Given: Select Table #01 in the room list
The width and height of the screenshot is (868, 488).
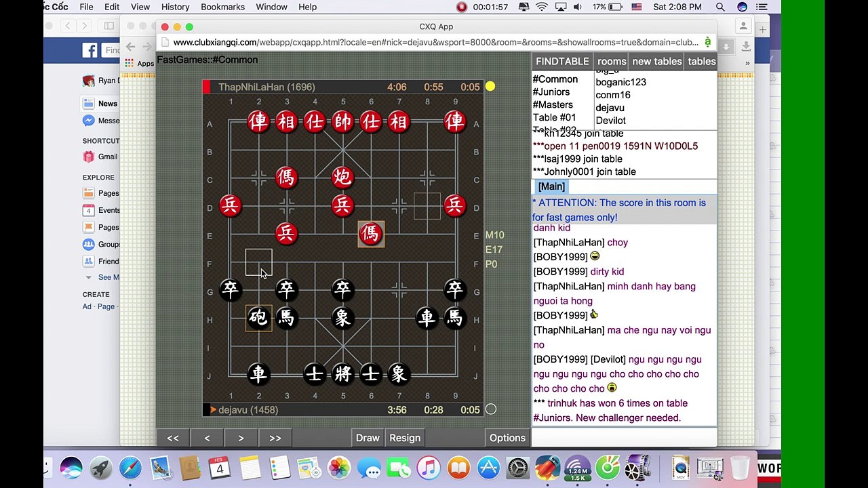Looking at the screenshot, I should [554, 117].
